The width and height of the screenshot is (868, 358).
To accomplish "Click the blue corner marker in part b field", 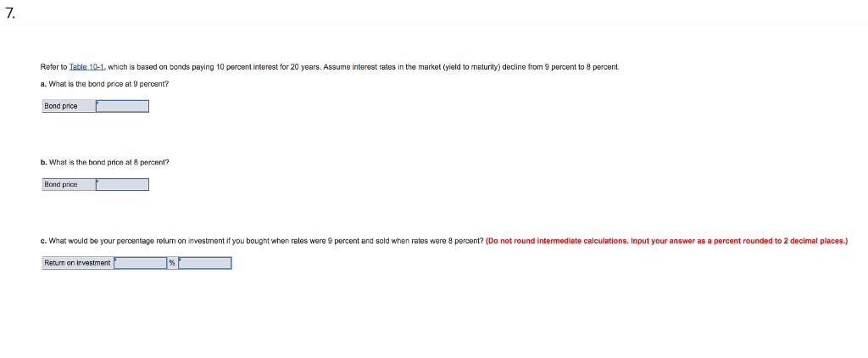I will pyautogui.click(x=97, y=180).
